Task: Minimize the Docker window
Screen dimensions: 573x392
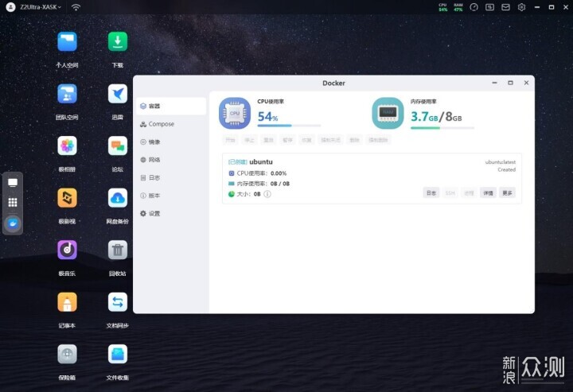Action: [494, 83]
